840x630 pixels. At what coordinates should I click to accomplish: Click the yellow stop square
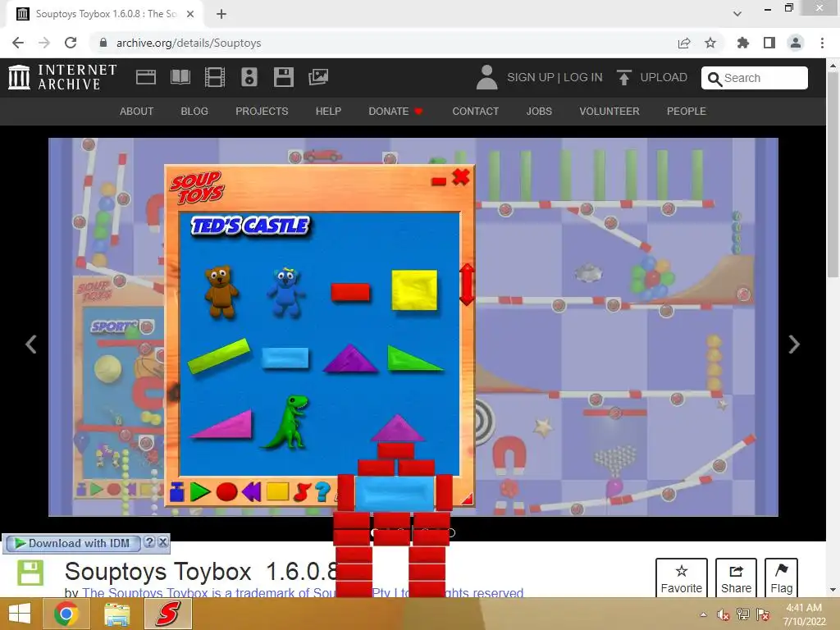coord(277,491)
